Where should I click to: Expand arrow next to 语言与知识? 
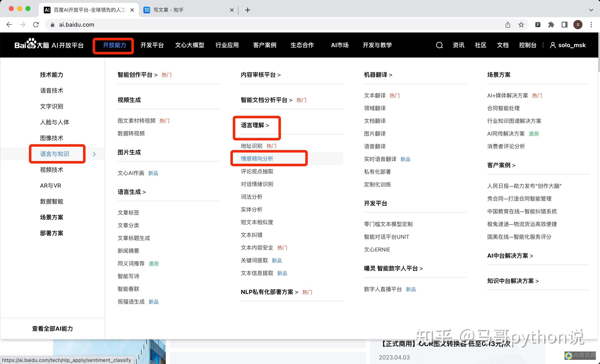[x=94, y=154]
